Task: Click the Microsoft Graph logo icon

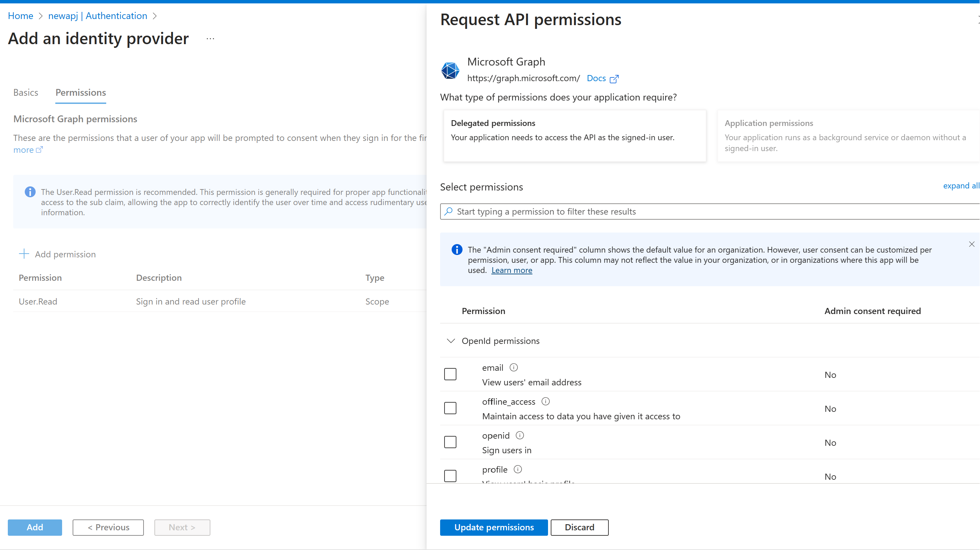Action: point(450,70)
